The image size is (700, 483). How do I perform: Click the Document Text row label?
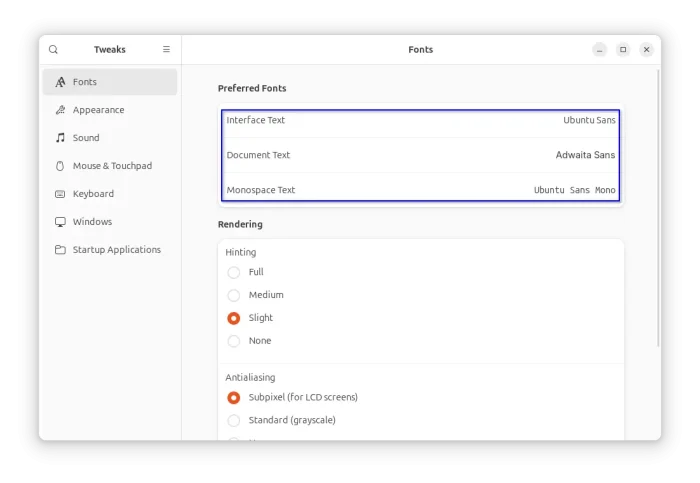[258, 155]
